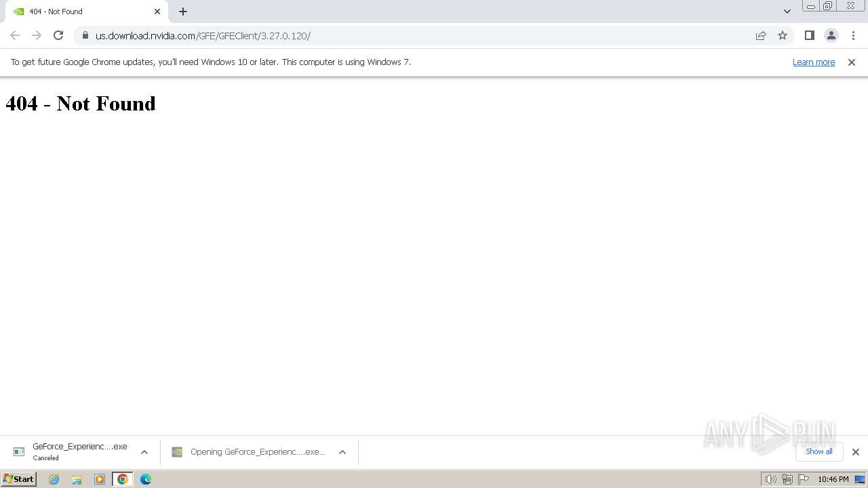Expand options for canceled GeForce download
This screenshot has height=488, width=868.
click(144, 452)
